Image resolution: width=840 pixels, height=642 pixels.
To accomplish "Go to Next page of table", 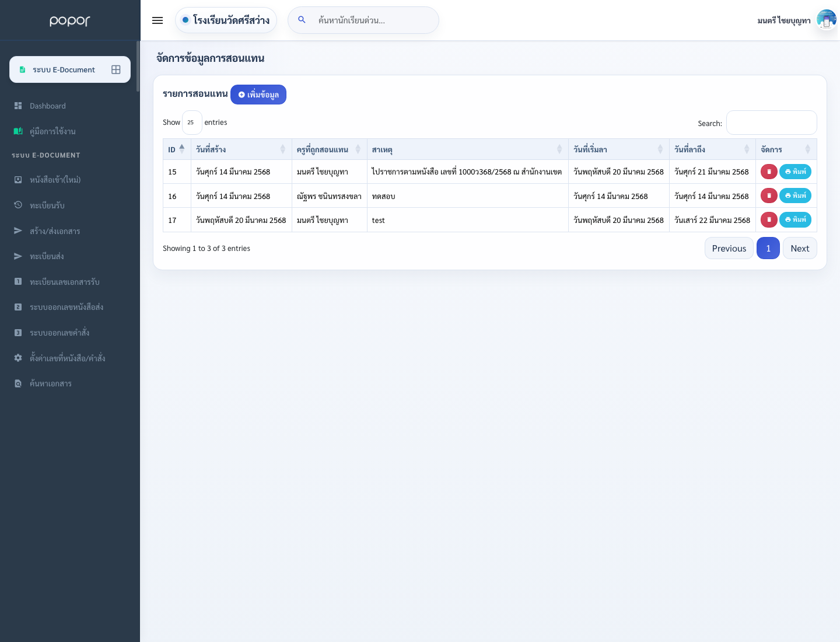I will pos(800,248).
